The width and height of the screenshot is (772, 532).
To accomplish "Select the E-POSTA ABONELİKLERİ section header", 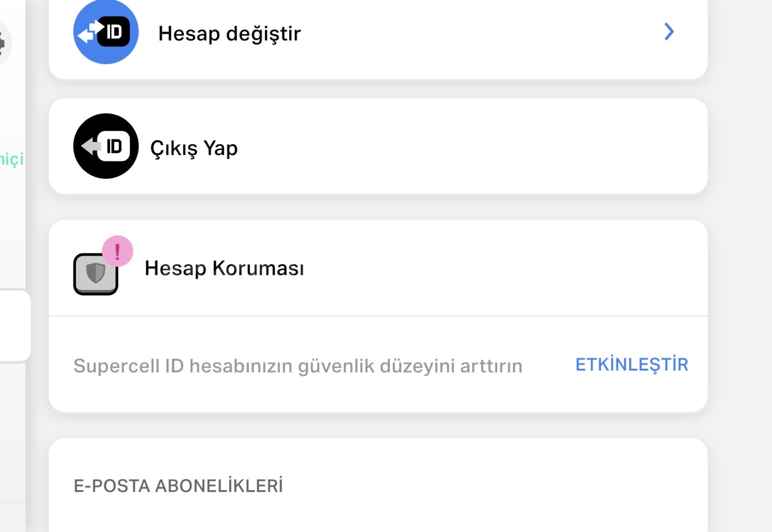I will 178,486.
